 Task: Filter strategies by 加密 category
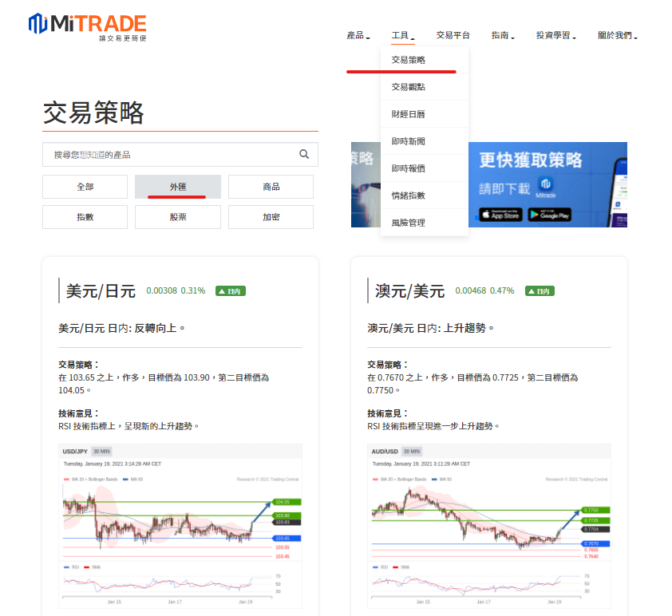(x=271, y=217)
